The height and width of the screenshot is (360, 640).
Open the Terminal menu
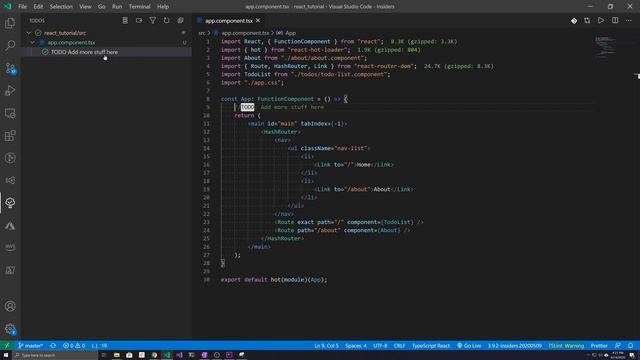[140, 7]
